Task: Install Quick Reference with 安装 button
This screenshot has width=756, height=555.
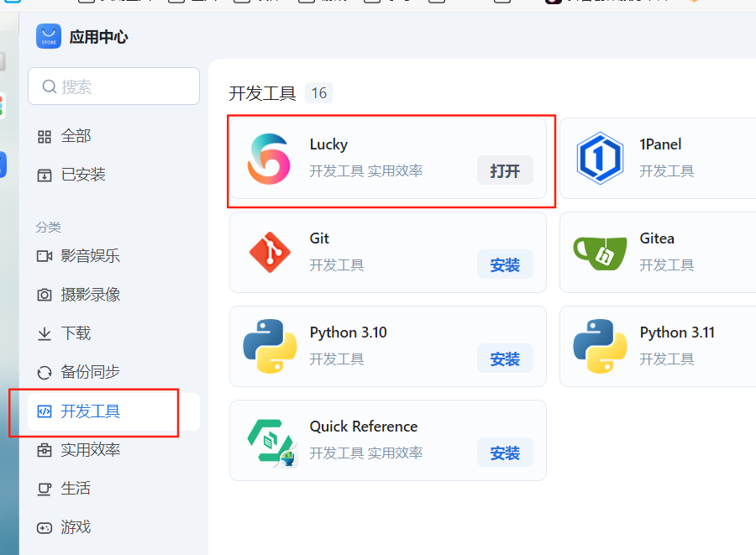Action: point(505,453)
